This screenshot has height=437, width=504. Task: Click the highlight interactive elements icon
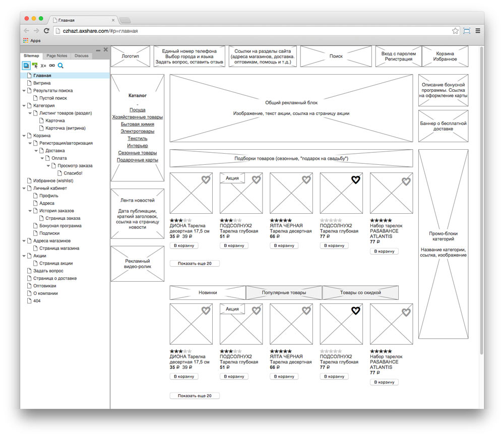[x=35, y=66]
